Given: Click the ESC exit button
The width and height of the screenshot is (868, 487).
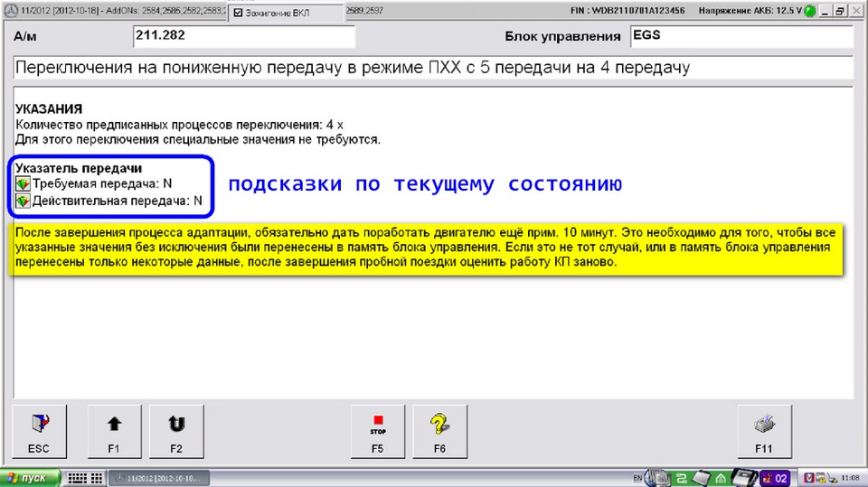Looking at the screenshot, I should click(39, 432).
